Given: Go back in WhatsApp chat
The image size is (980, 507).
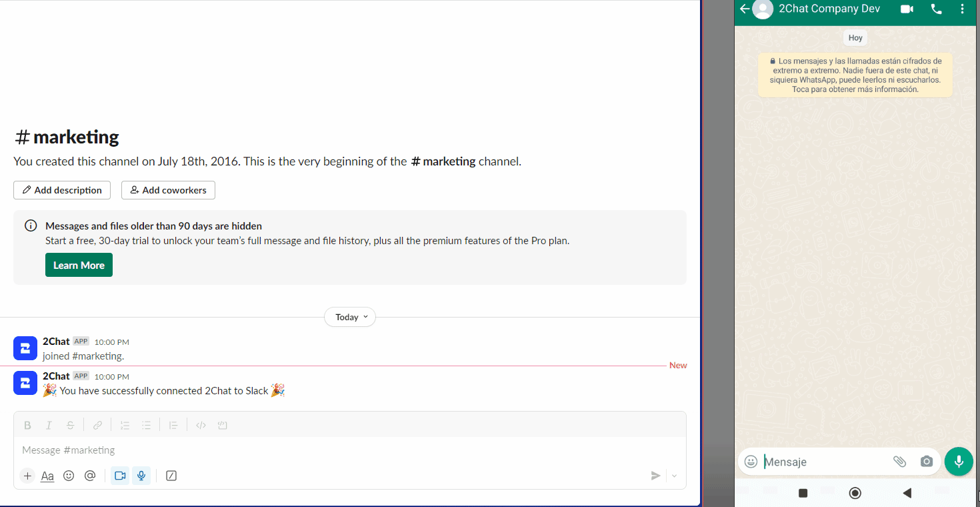Looking at the screenshot, I should click(745, 9).
